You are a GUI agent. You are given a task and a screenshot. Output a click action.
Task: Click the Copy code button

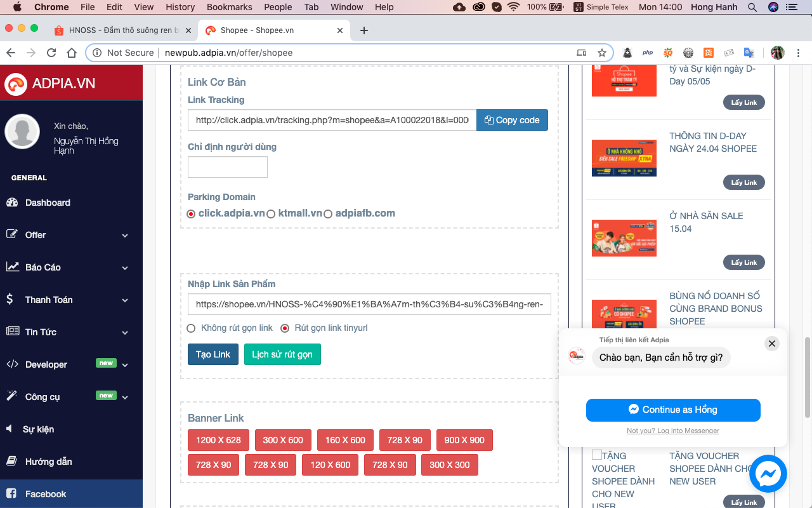click(512, 120)
